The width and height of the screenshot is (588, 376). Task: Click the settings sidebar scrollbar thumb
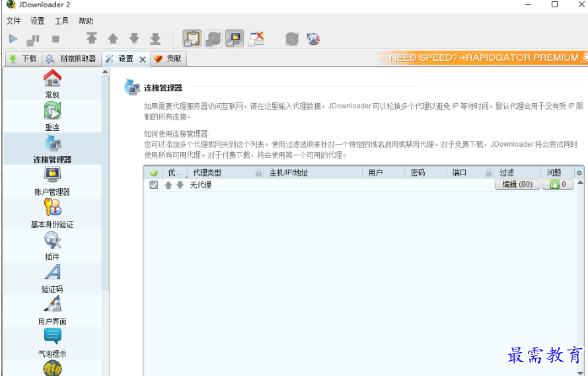tap(105, 182)
